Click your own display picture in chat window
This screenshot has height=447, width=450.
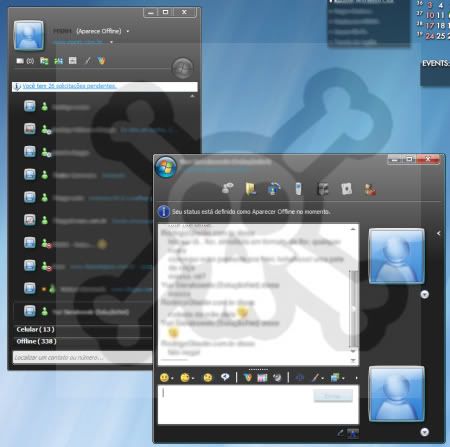point(396,394)
